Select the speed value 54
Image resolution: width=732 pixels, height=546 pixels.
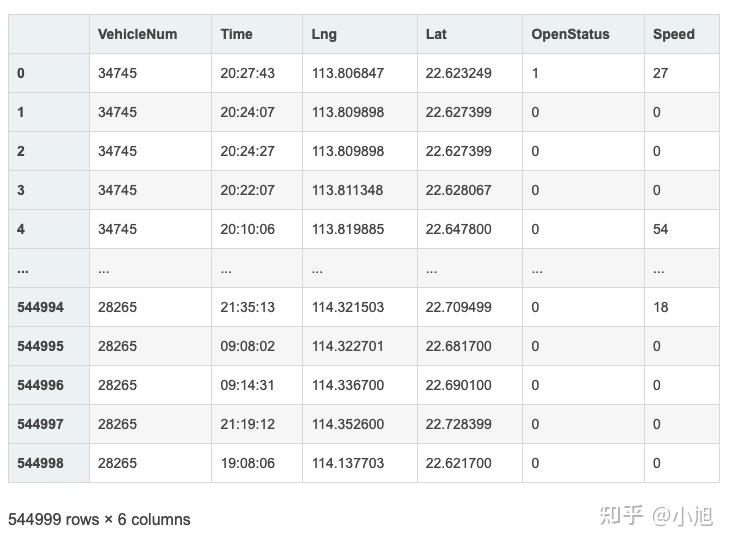pos(660,229)
